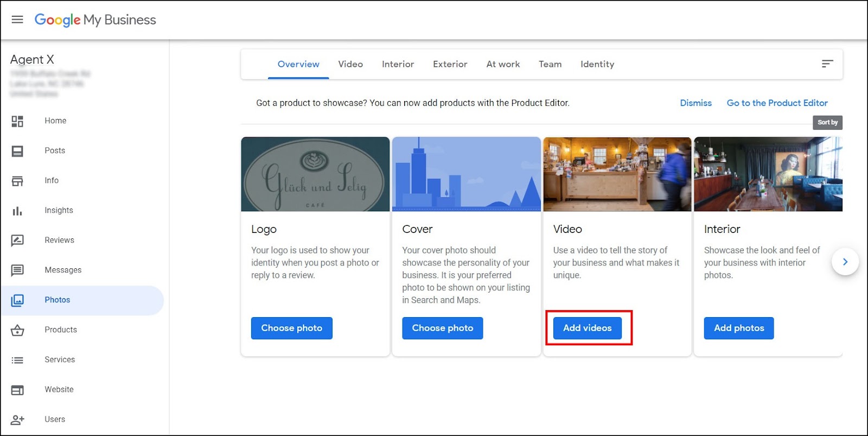Select the Exterior tab
The height and width of the screenshot is (436, 868).
coord(450,64)
